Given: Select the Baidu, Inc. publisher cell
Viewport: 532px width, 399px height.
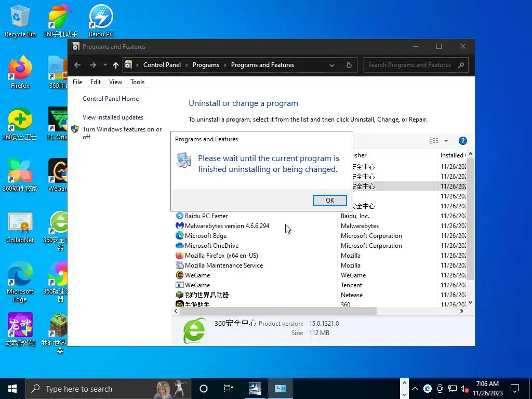Looking at the screenshot, I should click(355, 216).
